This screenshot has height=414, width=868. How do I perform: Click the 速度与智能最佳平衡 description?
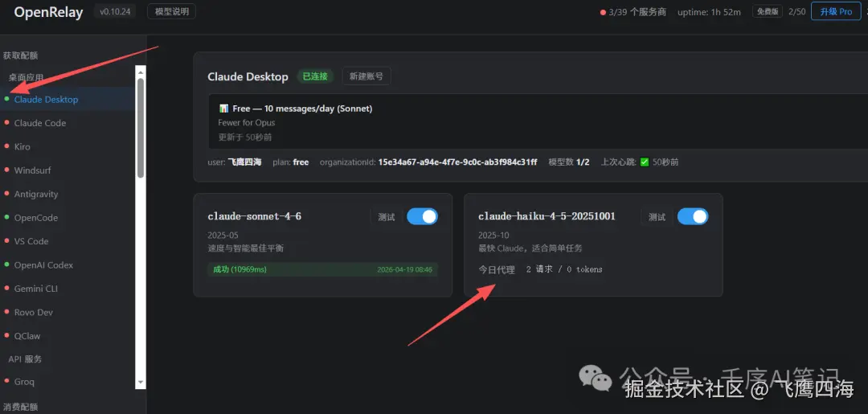click(246, 248)
